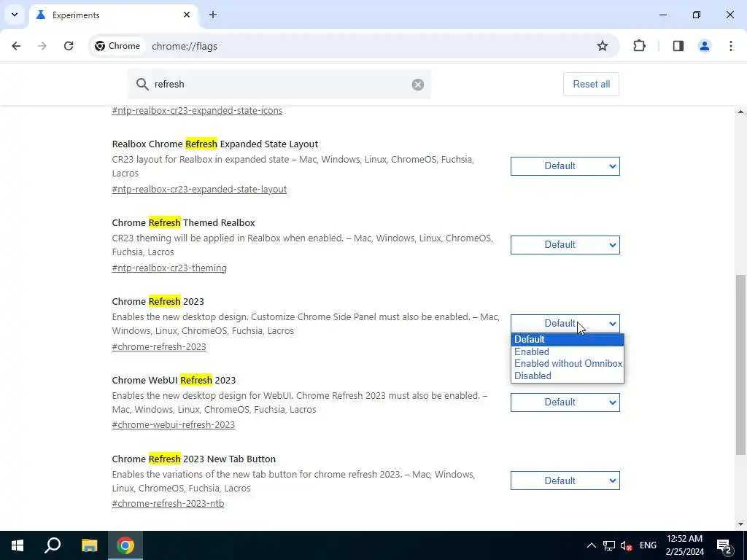Click the forward navigation arrow
Image resolution: width=747 pixels, height=560 pixels.
pyautogui.click(x=42, y=46)
